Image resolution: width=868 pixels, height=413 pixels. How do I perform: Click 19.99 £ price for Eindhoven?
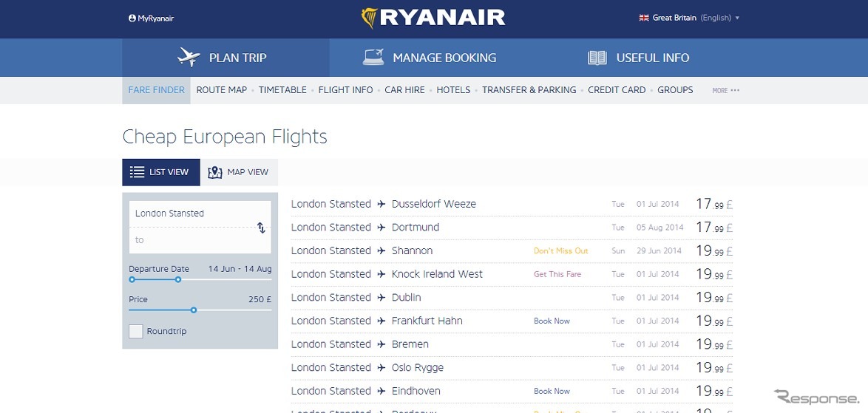[714, 391]
